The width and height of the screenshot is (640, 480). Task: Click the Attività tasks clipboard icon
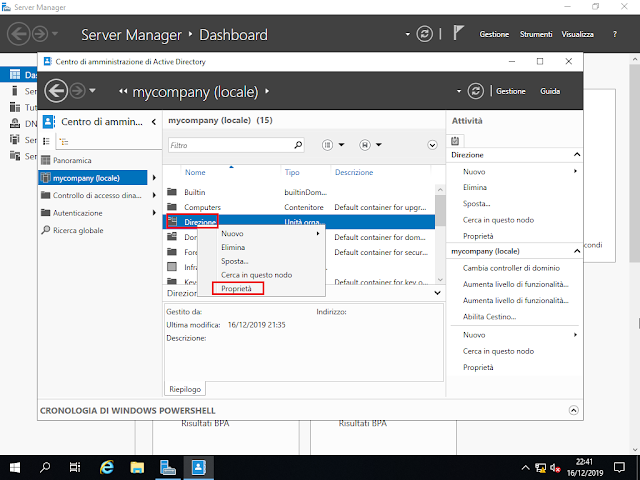(x=455, y=141)
